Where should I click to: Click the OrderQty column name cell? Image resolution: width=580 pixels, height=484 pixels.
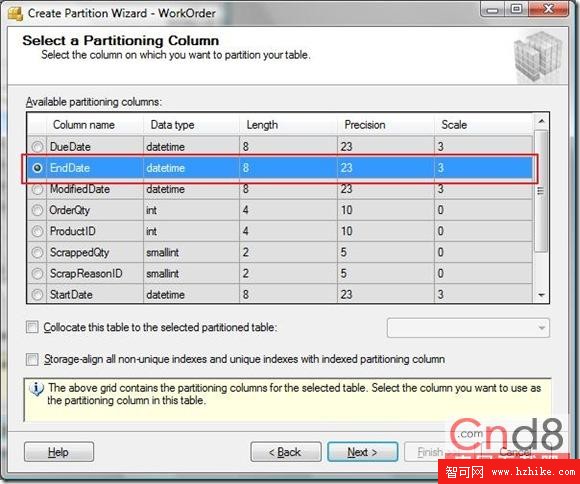(x=95, y=210)
